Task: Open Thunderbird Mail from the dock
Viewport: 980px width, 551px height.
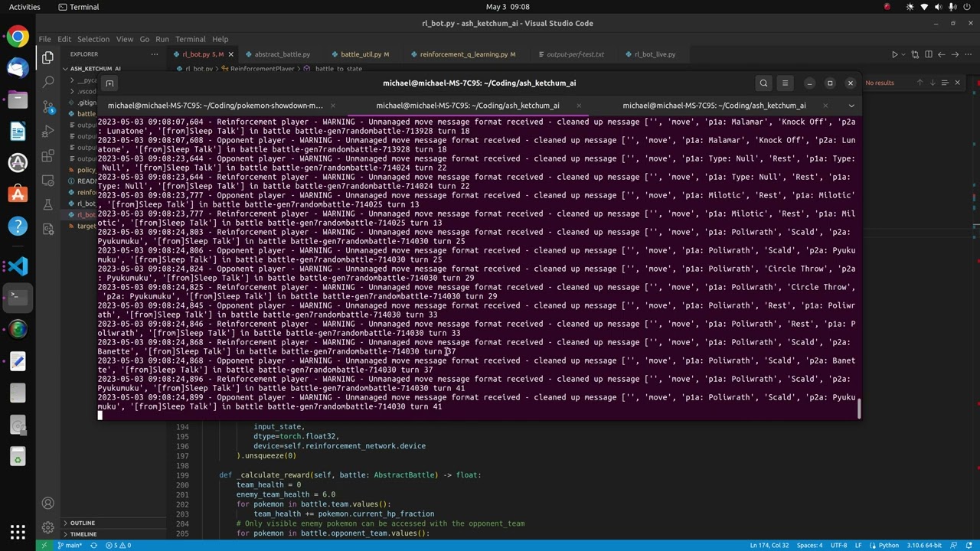Action: [x=18, y=68]
